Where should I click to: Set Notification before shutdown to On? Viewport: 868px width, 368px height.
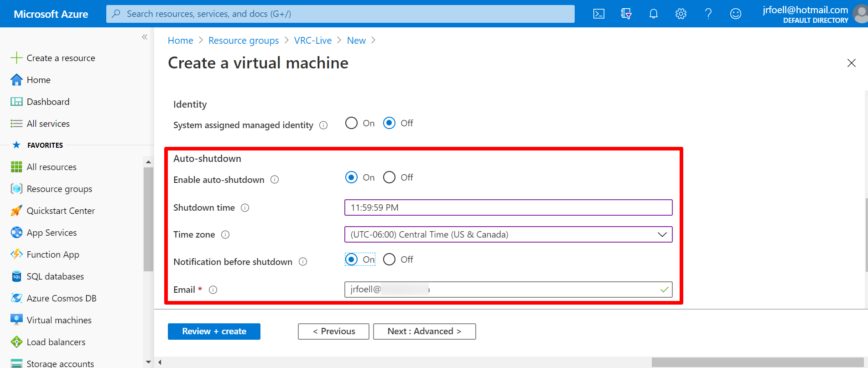pos(351,259)
